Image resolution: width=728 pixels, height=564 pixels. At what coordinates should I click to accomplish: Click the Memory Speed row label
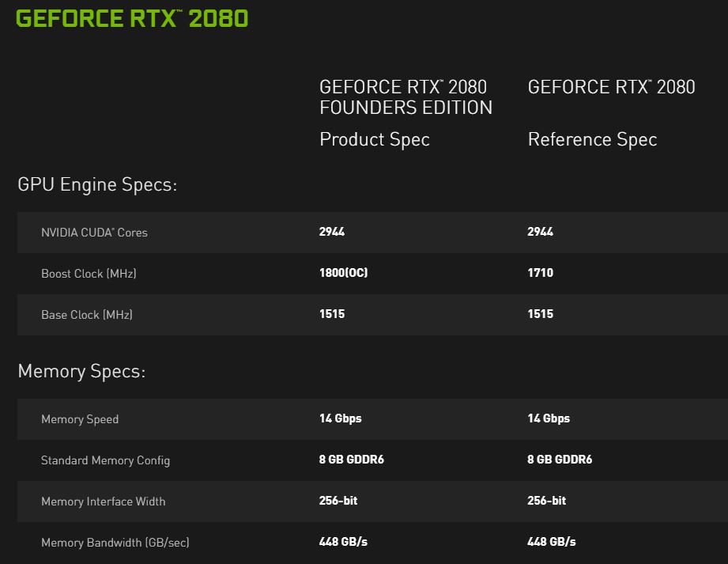click(80, 419)
